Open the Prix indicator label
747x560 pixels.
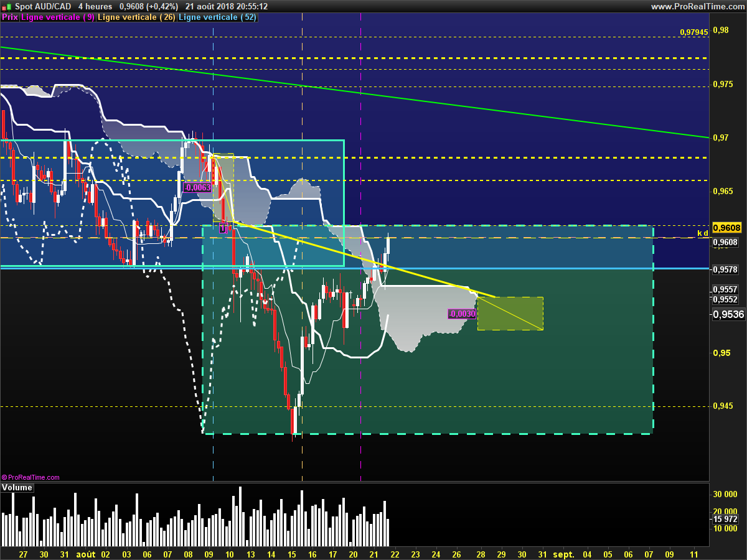(10, 17)
